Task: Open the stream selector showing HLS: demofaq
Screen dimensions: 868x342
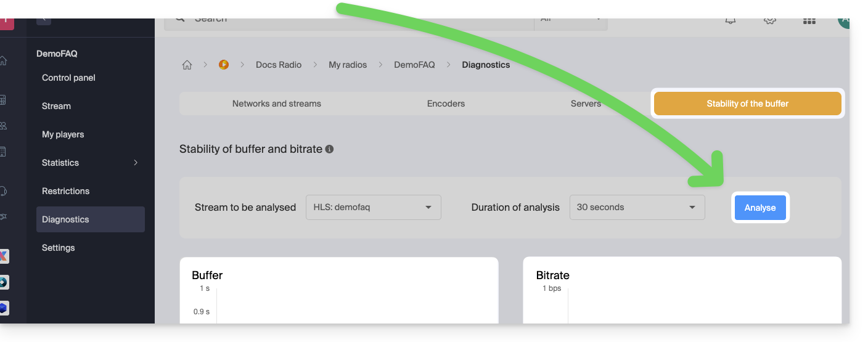Action: point(373,208)
